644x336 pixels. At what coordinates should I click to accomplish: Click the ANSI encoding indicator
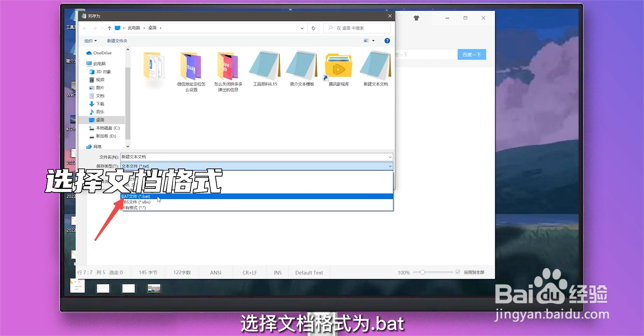(x=215, y=272)
